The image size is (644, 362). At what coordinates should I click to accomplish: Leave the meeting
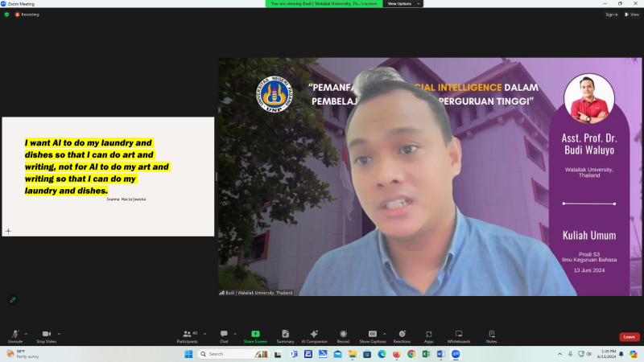click(630, 337)
